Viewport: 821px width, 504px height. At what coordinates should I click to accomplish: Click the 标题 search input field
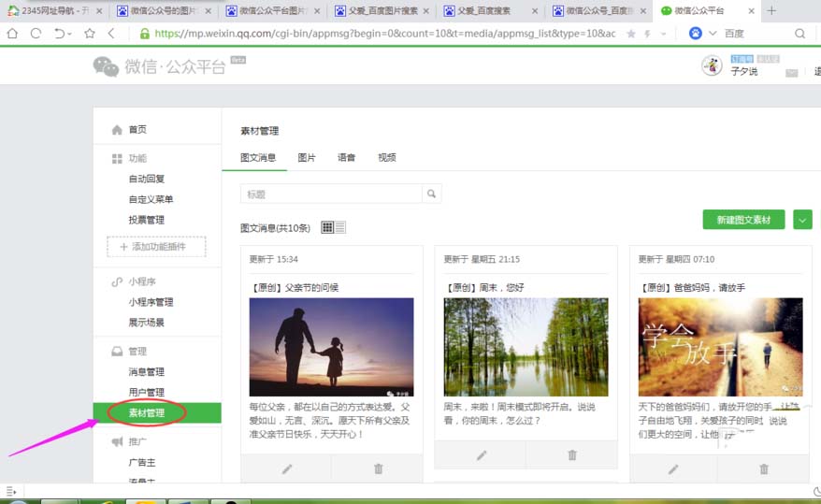(331, 194)
